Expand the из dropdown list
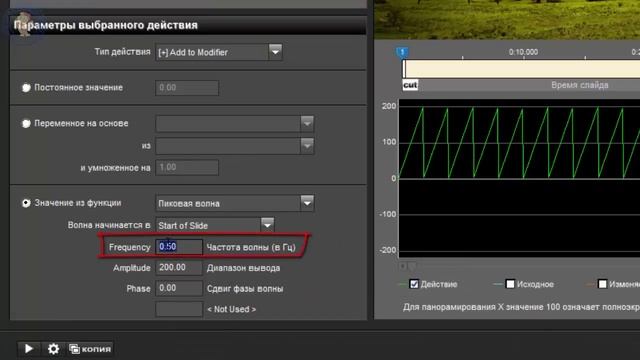 point(307,146)
